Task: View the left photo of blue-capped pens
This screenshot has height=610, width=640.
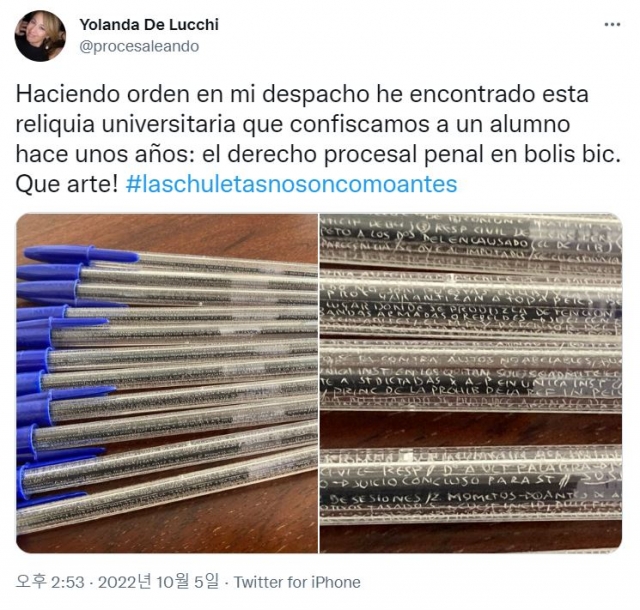Action: pyautogui.click(x=167, y=383)
